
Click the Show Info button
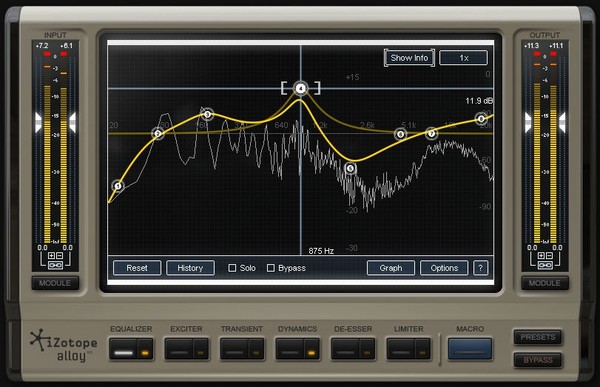pyautogui.click(x=409, y=58)
